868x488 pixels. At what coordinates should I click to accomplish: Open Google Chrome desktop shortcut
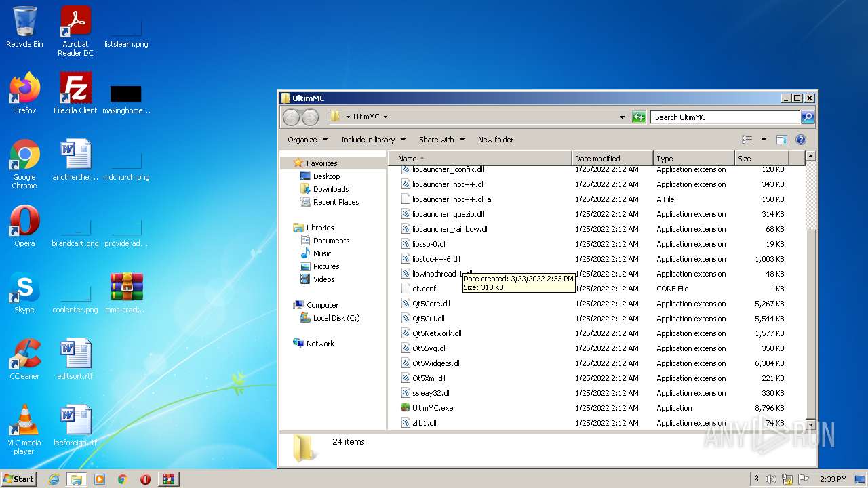tap(24, 164)
